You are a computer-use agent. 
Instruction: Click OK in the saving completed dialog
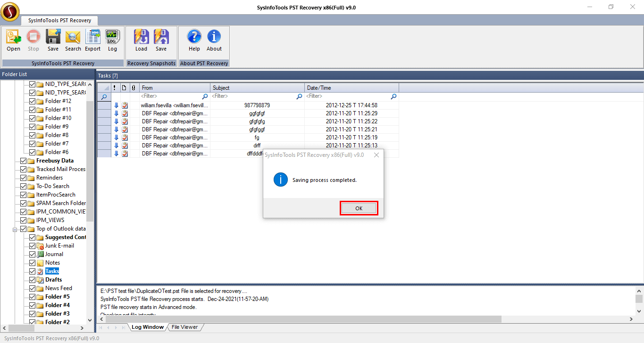(x=359, y=208)
